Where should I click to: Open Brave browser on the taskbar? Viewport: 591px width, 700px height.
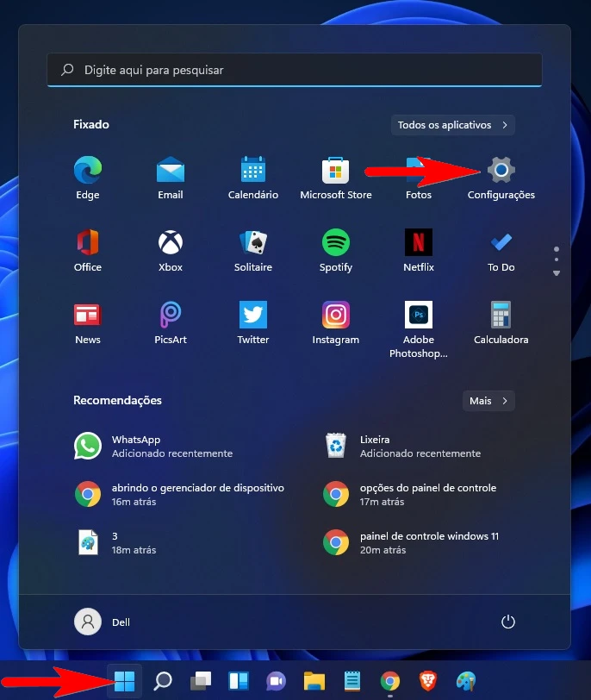coord(428,681)
